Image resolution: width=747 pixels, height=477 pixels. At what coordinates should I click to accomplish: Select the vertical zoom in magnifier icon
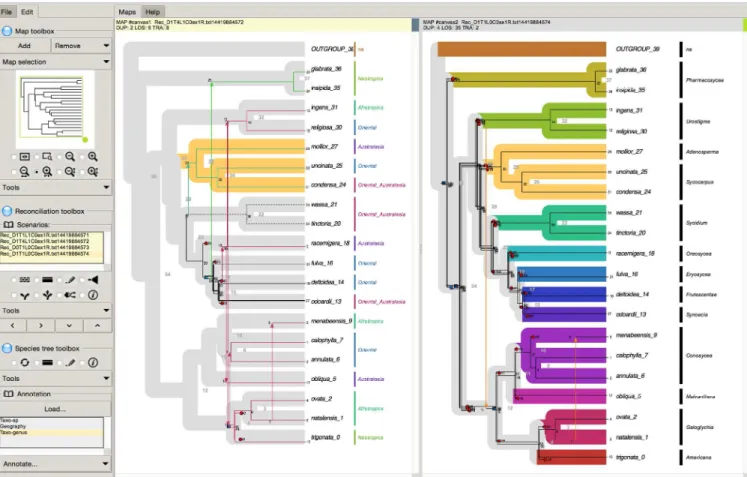click(x=93, y=172)
